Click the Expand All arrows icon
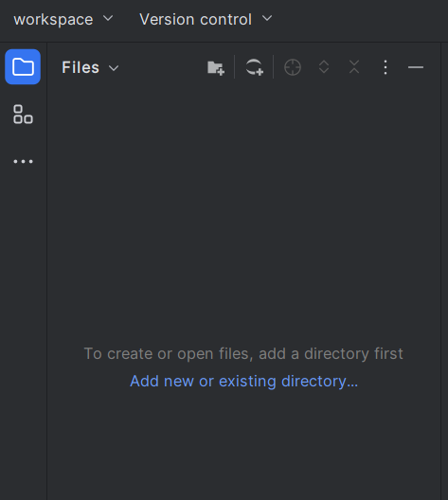This screenshot has width=448, height=500. point(324,67)
